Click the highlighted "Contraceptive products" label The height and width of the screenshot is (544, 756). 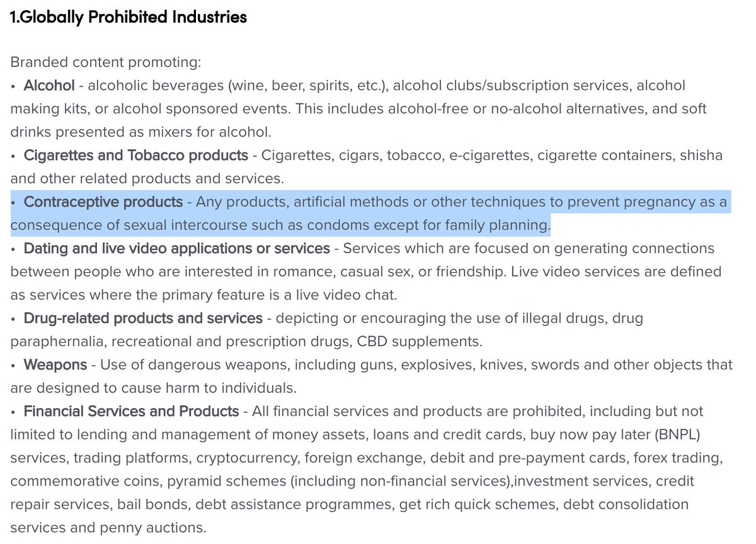103,202
